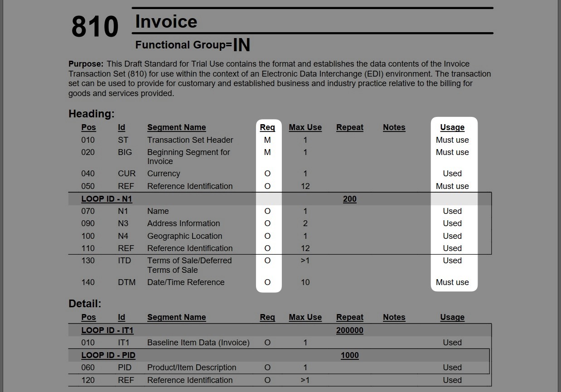Click "Must use" in the DTM row
The image size is (561, 392).
click(x=452, y=282)
